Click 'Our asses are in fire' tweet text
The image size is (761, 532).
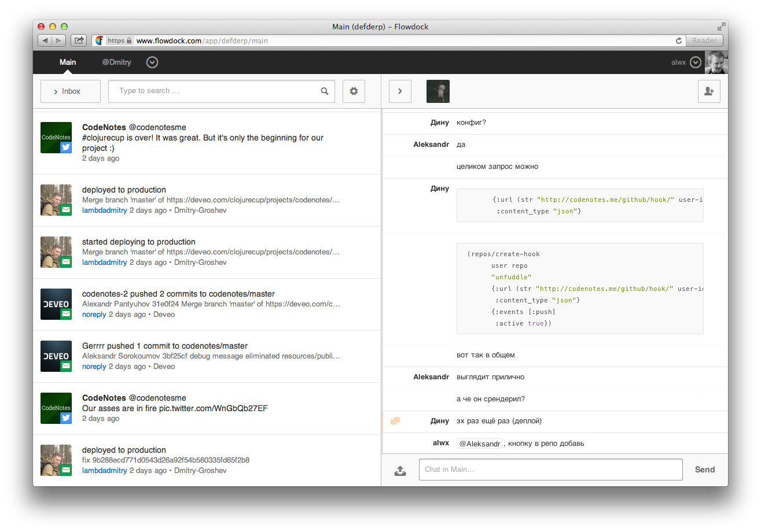pyautogui.click(x=175, y=408)
